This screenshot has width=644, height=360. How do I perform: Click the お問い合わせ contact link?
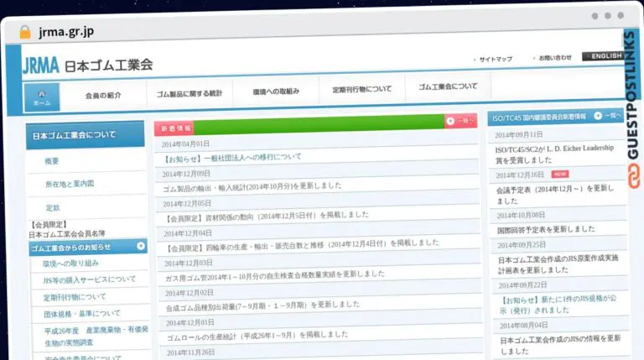553,58
